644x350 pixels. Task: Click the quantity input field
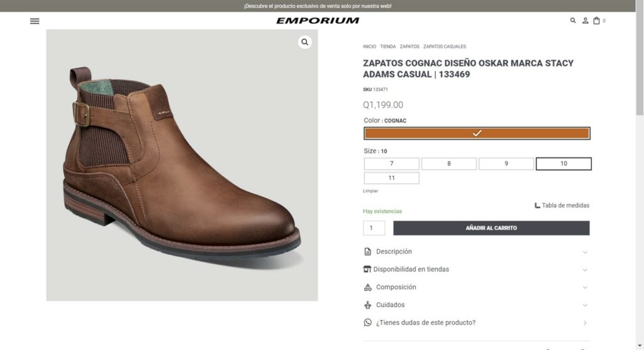pyautogui.click(x=374, y=228)
